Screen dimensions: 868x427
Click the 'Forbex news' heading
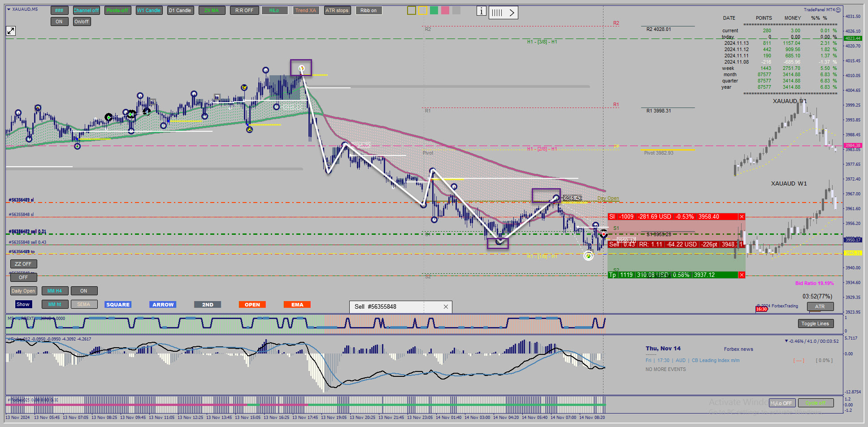pos(738,349)
